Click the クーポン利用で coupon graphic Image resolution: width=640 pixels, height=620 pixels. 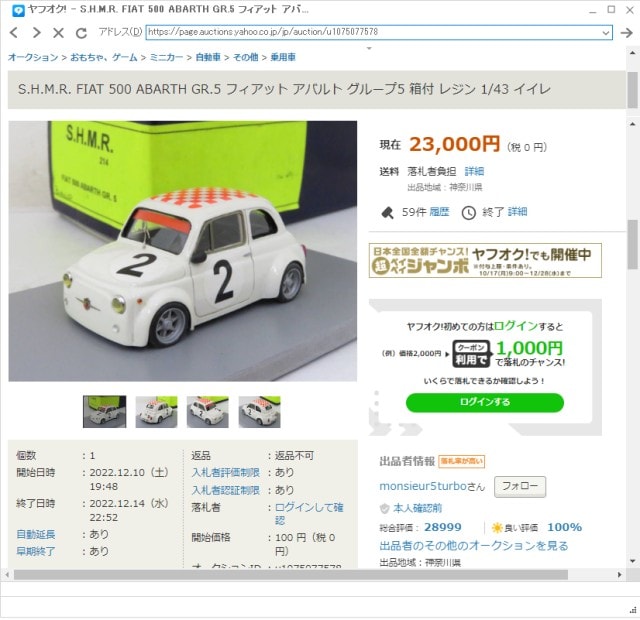click(x=471, y=353)
